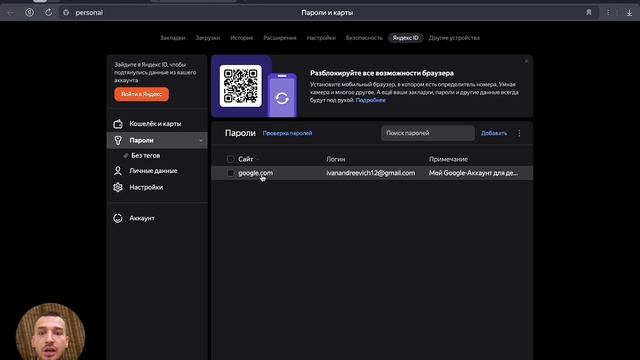This screenshot has height=360, width=640.
Task: Open Настройки in the left sidebar
Action: (157, 187)
